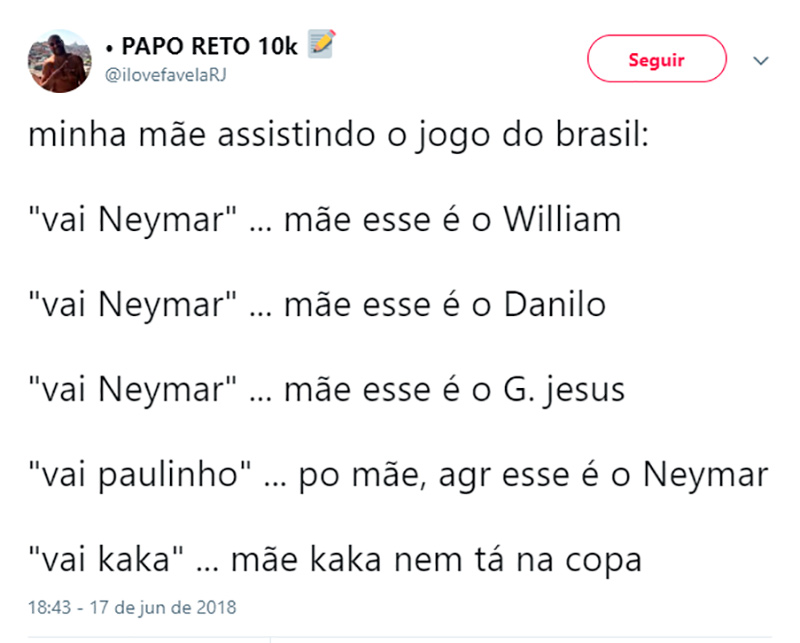Click the memo emoji beside the profile name
This screenshot has width=800, height=643.
(x=320, y=44)
